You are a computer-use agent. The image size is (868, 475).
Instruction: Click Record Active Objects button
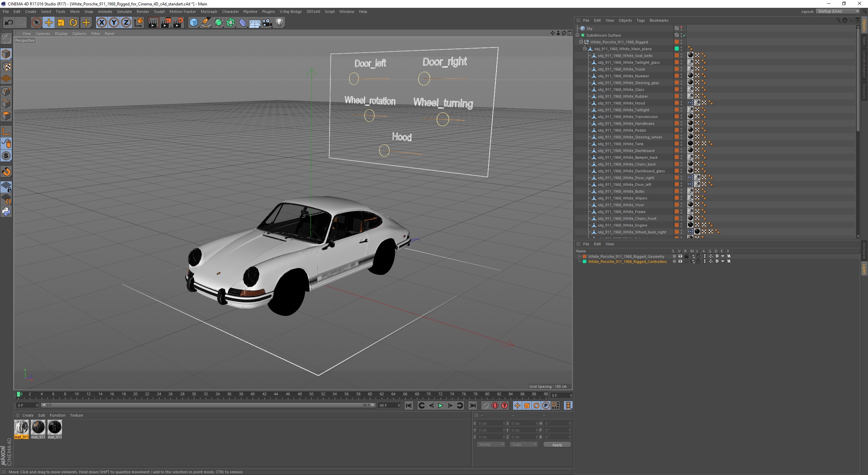(486, 405)
